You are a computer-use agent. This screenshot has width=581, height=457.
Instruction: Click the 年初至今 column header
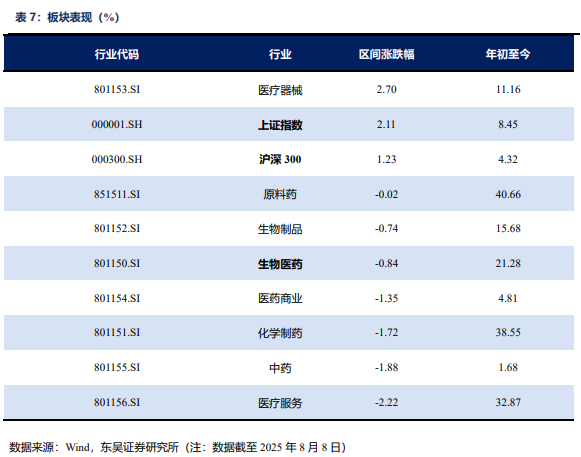point(508,54)
